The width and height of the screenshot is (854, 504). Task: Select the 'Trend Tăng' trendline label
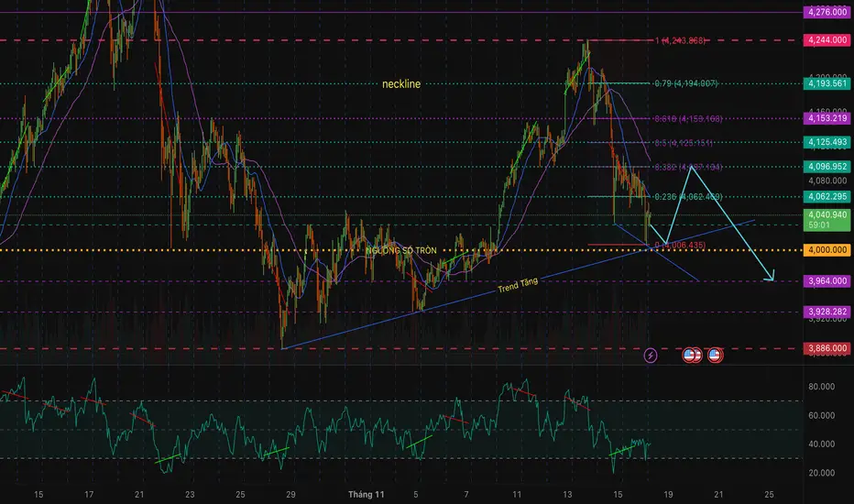[518, 285]
